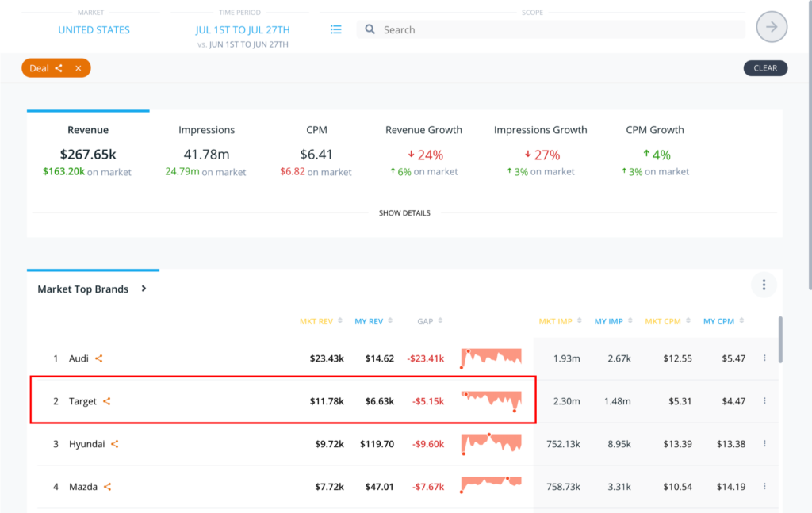Sort by MKT REV column
Screen dimensions: 812x513
(x=320, y=321)
